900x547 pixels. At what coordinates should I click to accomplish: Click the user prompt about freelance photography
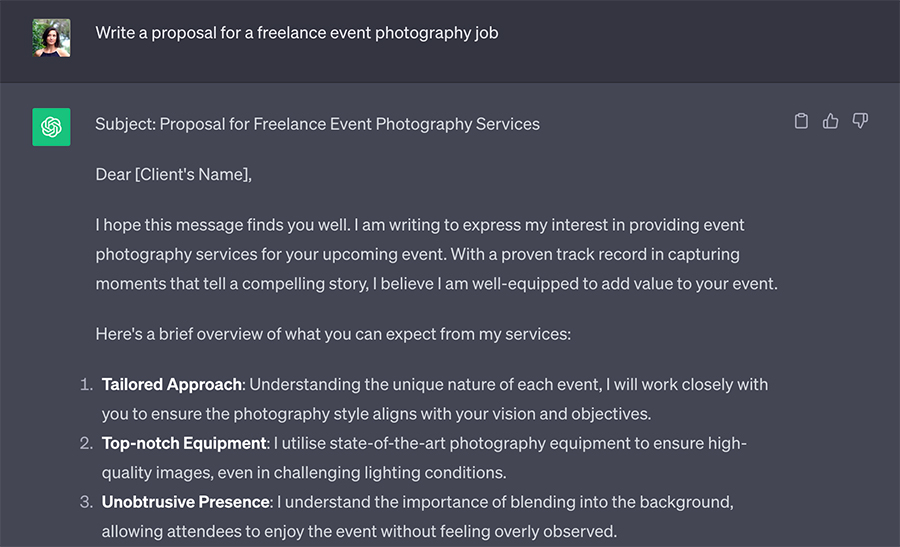297,33
